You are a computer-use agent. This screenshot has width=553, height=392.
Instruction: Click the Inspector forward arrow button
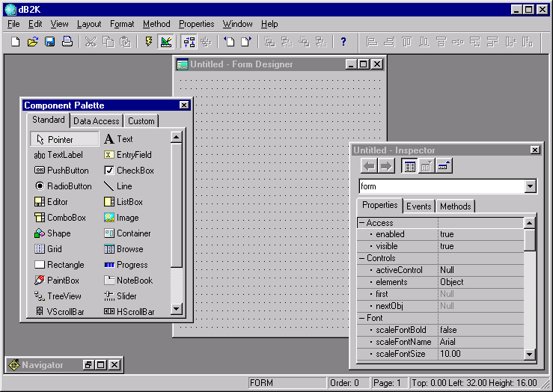(386, 166)
